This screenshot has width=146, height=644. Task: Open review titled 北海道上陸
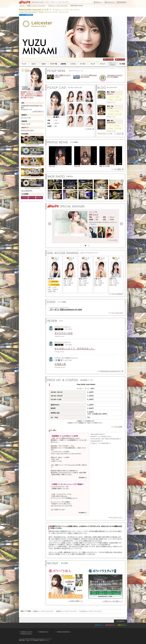pyautogui.click(x=60, y=364)
